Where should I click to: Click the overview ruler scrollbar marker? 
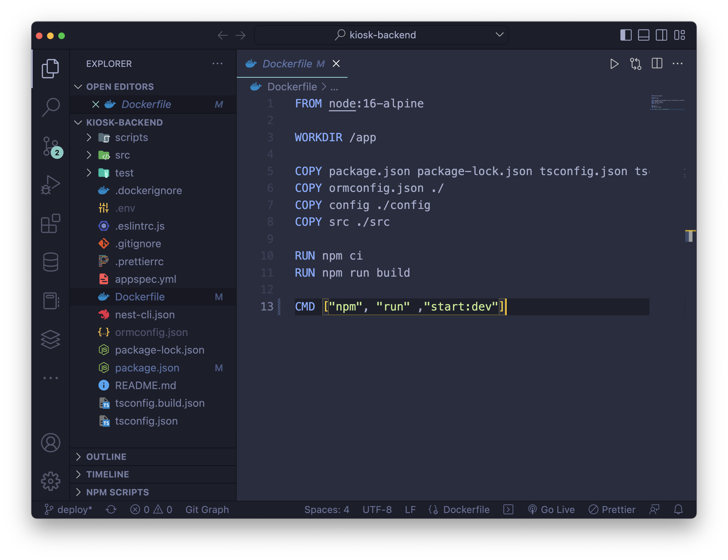[x=690, y=236]
